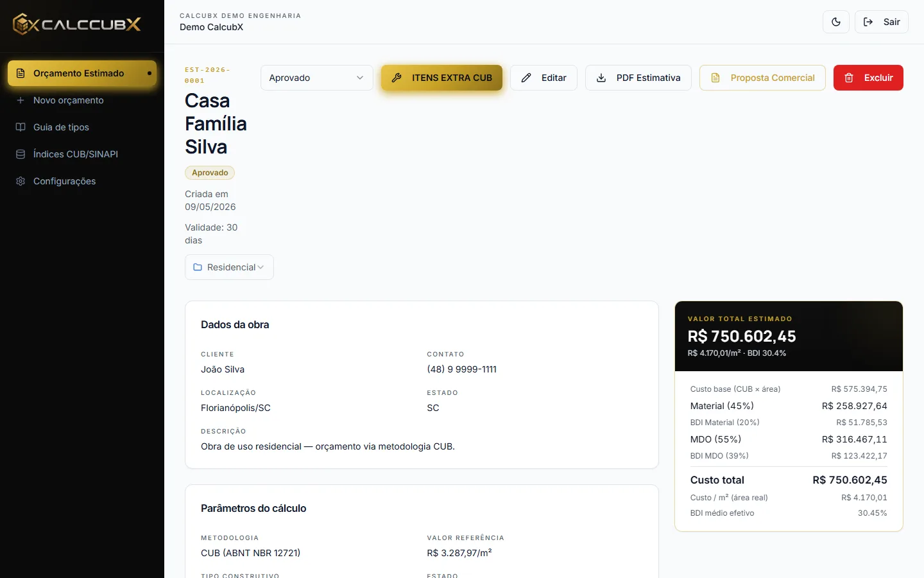
Task: Click the pencil icon in Editar
Action: 526,78
